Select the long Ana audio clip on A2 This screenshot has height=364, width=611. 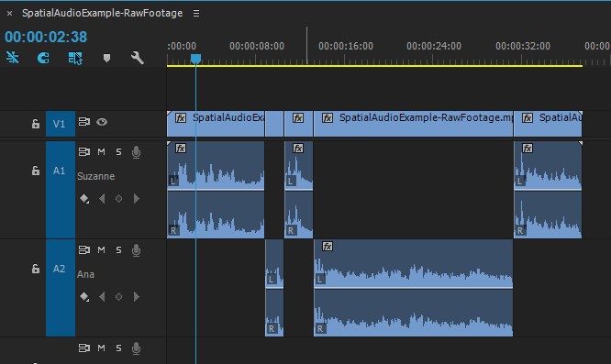pyautogui.click(x=414, y=288)
